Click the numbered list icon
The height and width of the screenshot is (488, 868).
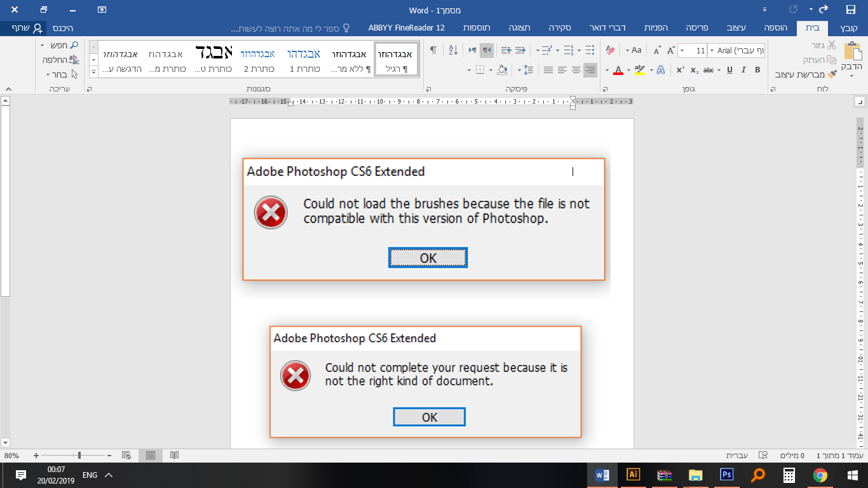pos(568,50)
